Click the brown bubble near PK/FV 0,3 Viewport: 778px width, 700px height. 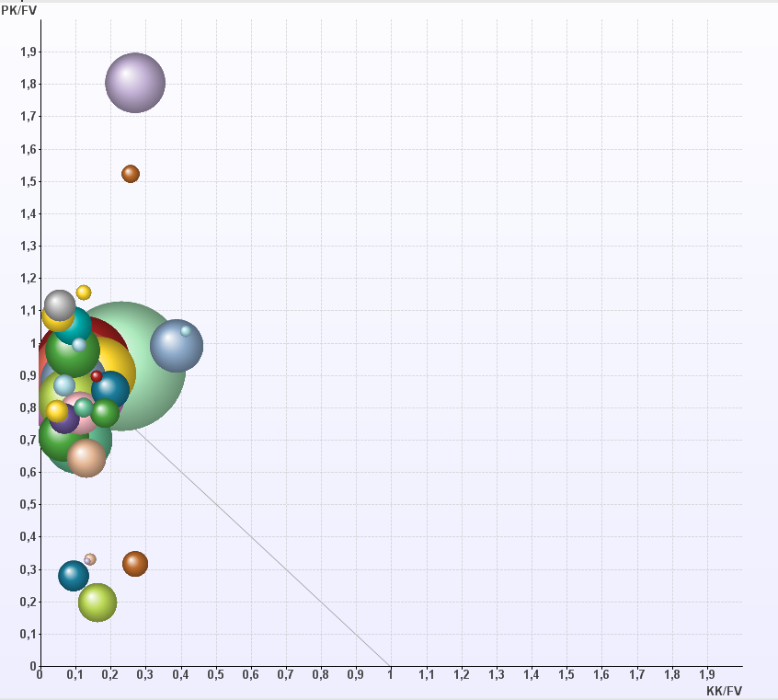[x=135, y=564]
